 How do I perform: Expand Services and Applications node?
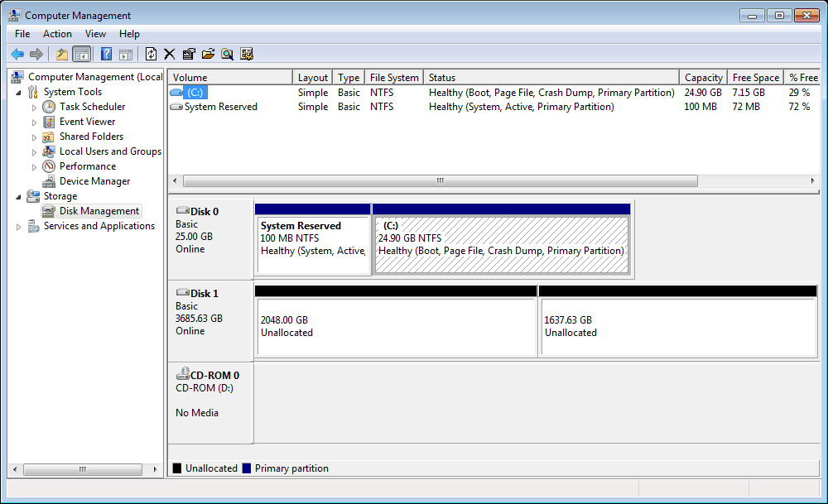[19, 227]
